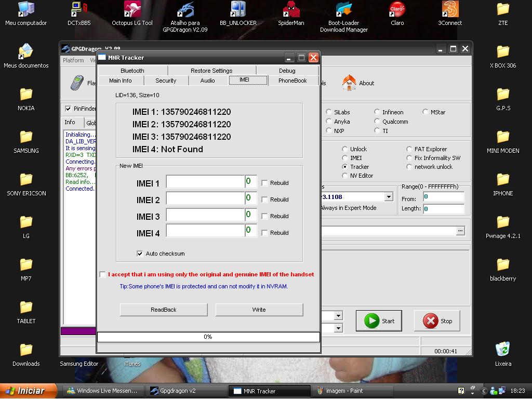Select the FAT Explorer radio option
Viewport: 532px width, 399px height.
coord(409,149)
